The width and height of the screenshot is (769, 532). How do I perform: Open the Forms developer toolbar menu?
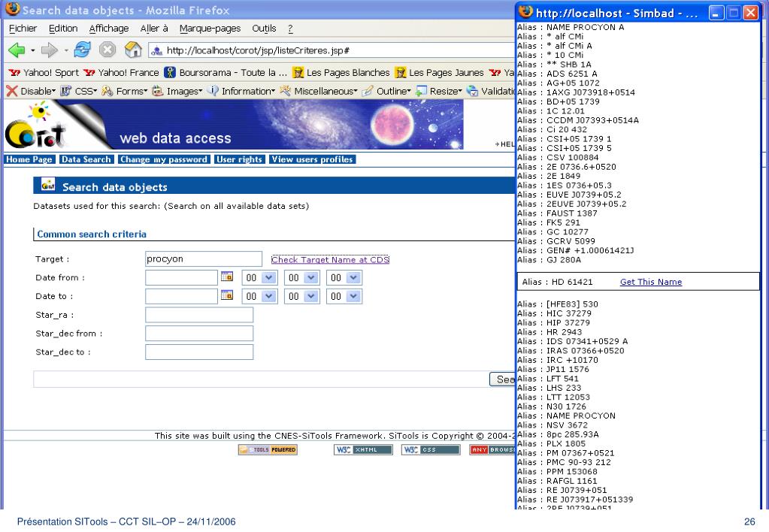point(124,91)
